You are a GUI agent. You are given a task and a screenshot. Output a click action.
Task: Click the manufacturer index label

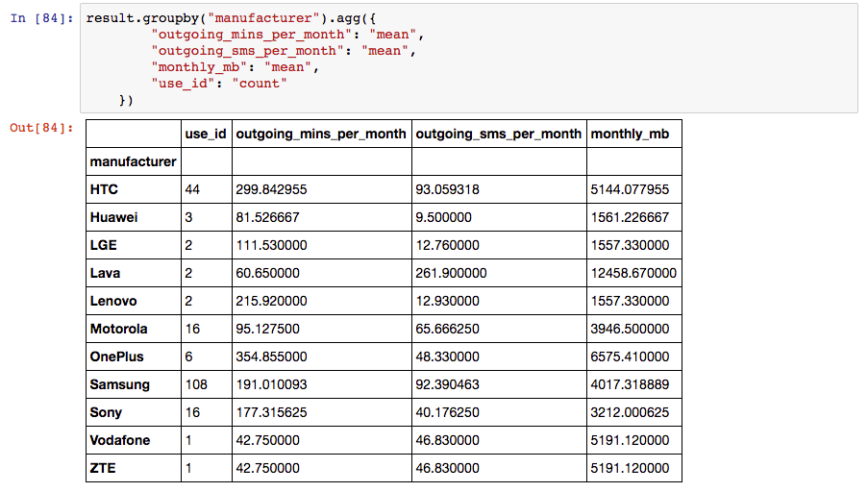(134, 161)
